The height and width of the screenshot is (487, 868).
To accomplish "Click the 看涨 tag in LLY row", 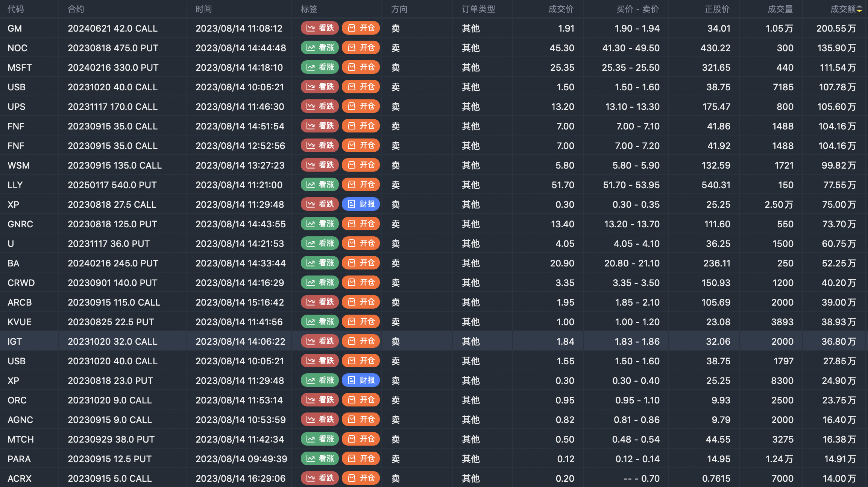I will point(320,185).
